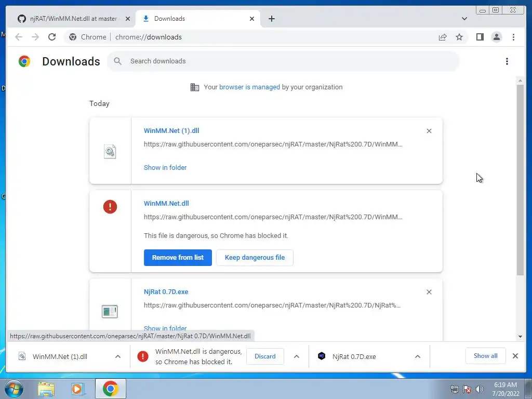Click the network tray icon
Screen dimensions: 532x399
tap(454, 389)
